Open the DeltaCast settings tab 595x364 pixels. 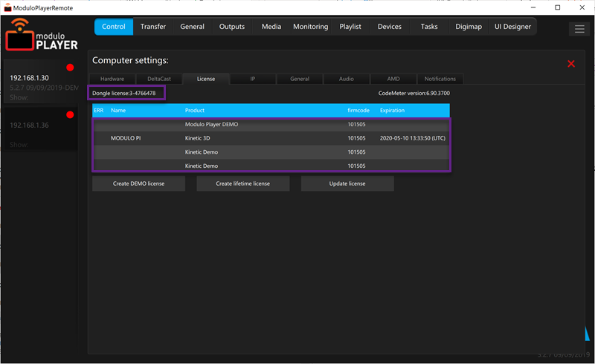[x=159, y=79]
